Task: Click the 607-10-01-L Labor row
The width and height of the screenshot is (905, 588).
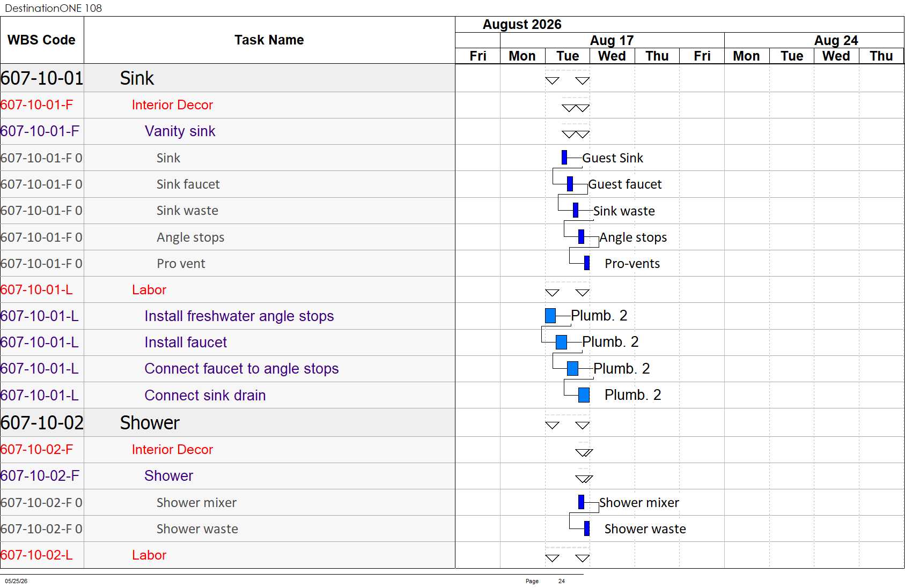Action: [x=227, y=290]
